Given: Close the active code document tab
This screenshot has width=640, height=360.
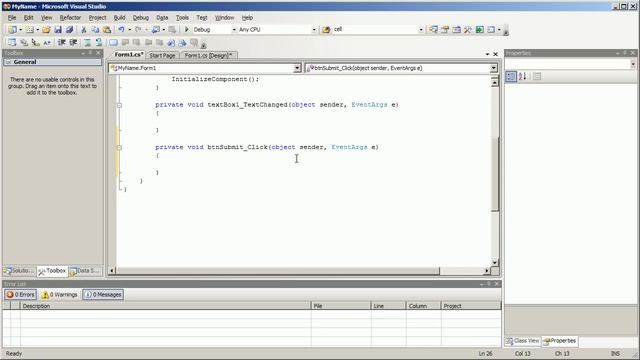Looking at the screenshot, I should tap(496, 54).
